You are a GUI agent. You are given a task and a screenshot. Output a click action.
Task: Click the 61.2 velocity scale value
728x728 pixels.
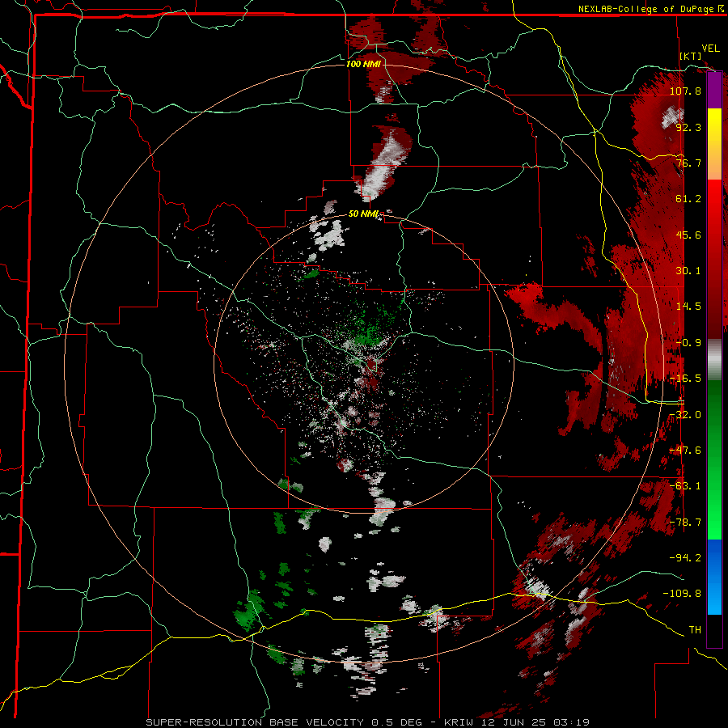pos(688,199)
